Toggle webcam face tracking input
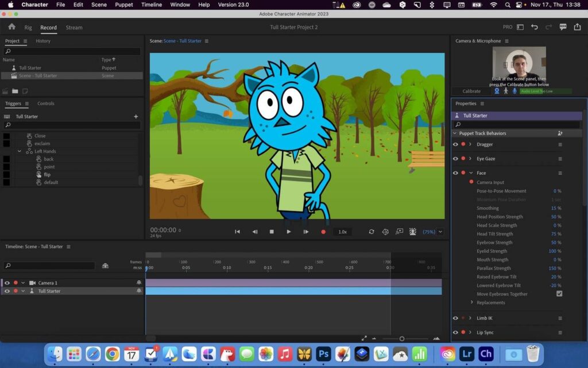Image resolution: width=588 pixels, height=368 pixels. tap(497, 91)
